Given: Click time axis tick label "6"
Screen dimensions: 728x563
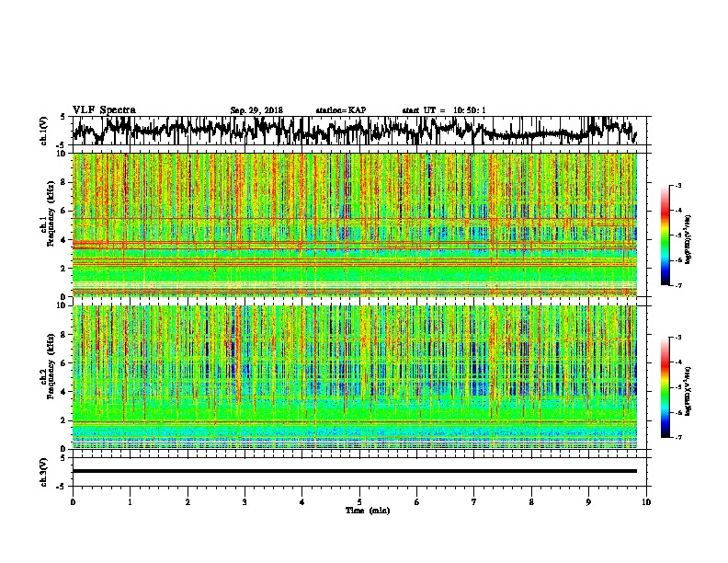Looking at the screenshot, I should tap(417, 502).
